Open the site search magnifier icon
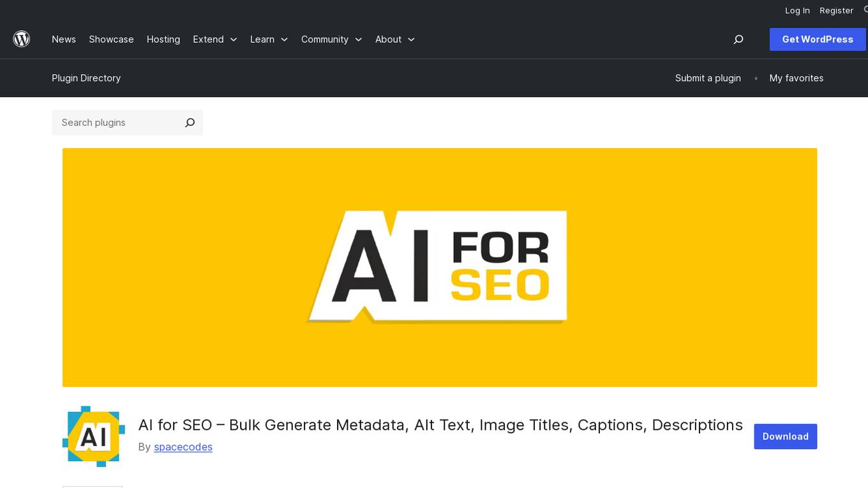The width and height of the screenshot is (868, 488). [738, 40]
